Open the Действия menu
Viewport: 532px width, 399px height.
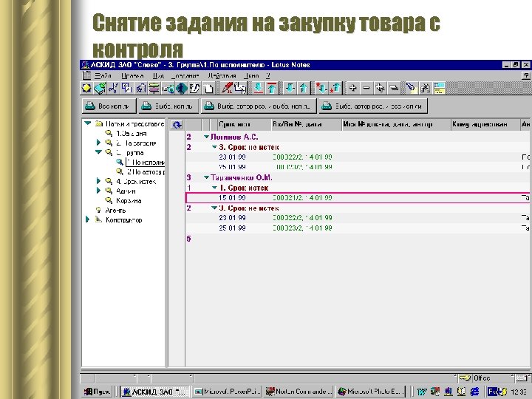coord(222,75)
